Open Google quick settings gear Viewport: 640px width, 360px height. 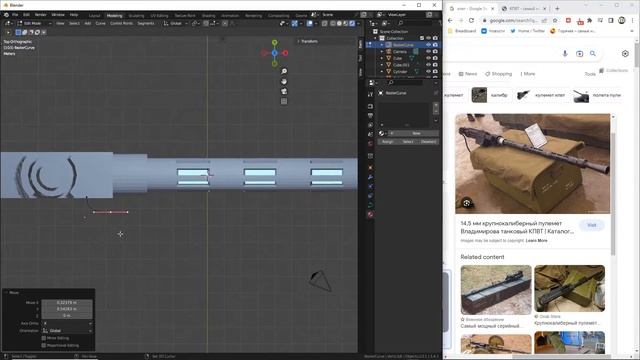pos(625,53)
